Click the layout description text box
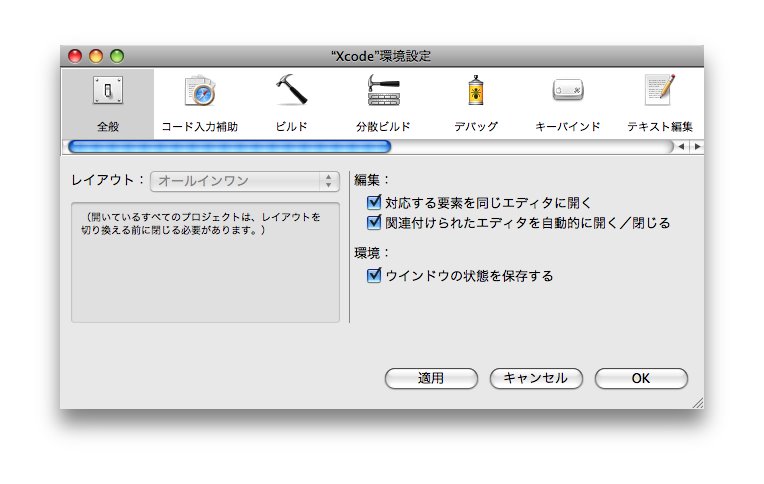This screenshot has height=484, width=764. (205, 263)
